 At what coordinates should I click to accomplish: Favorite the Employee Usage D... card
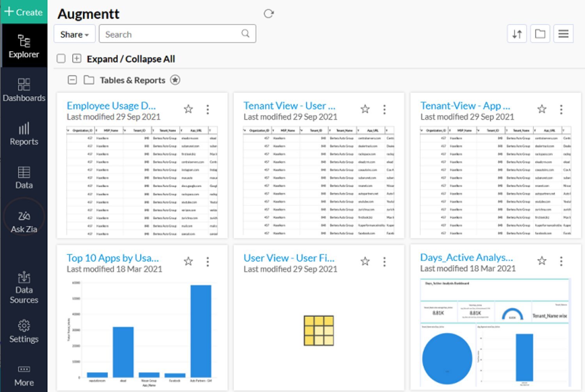tap(188, 109)
